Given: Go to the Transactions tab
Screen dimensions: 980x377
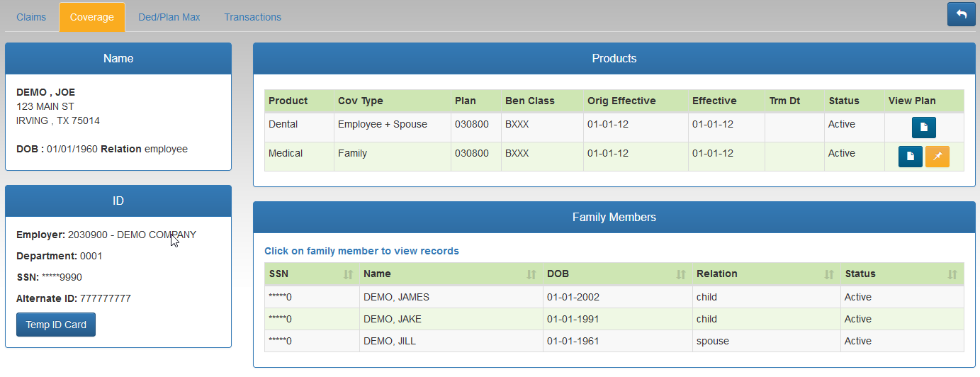Looking at the screenshot, I should pos(253,17).
